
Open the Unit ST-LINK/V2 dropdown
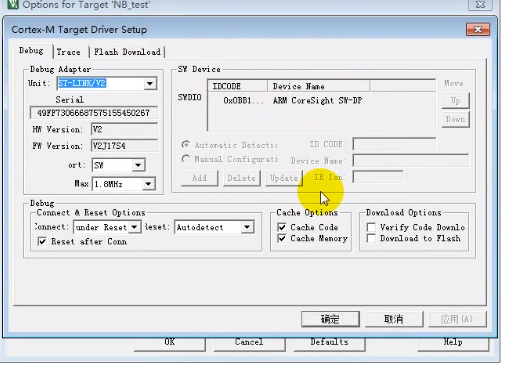[x=150, y=83]
